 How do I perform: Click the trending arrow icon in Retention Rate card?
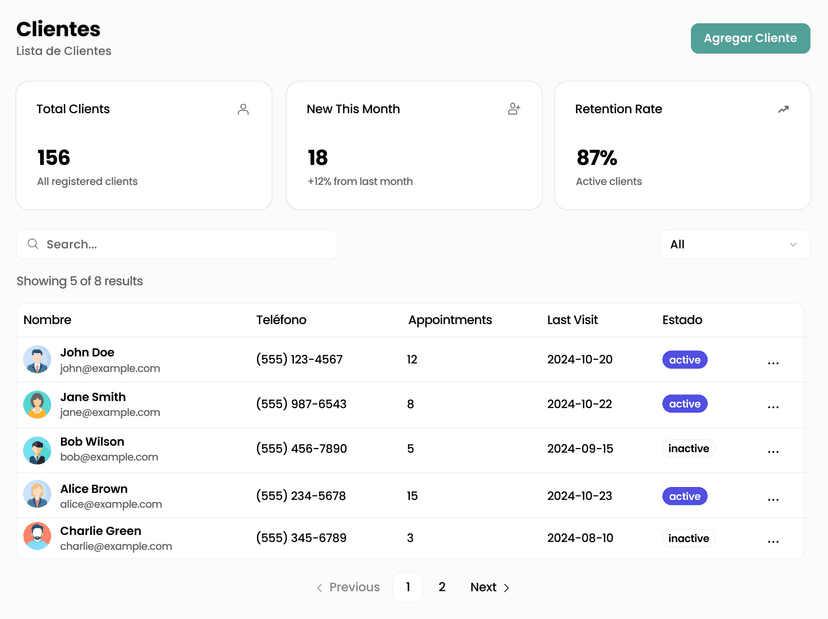[783, 109]
